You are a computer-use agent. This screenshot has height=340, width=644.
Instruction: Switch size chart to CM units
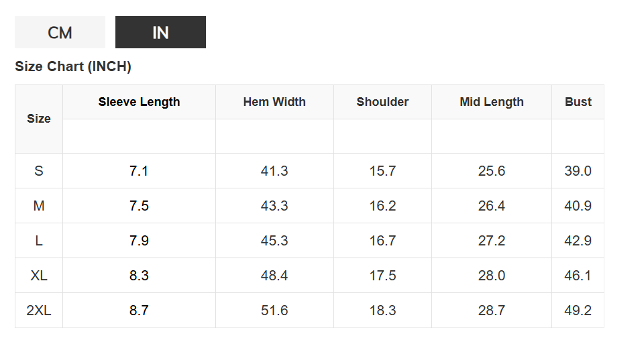[60, 32]
